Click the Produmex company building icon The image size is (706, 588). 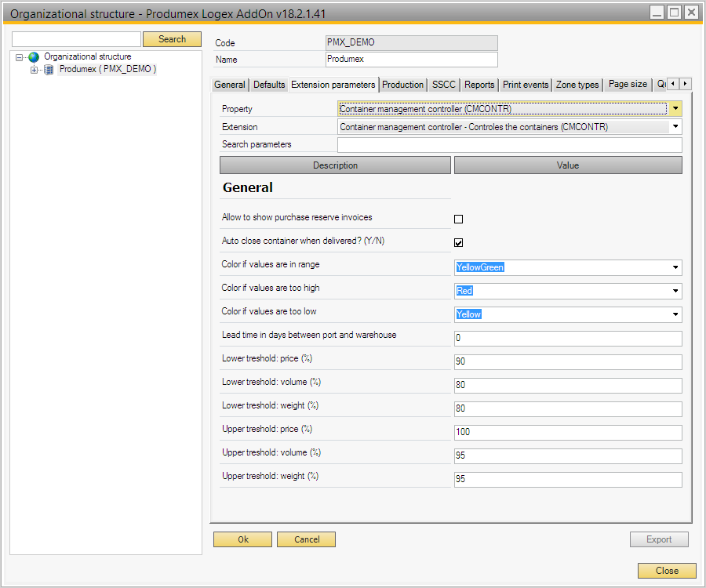click(x=49, y=70)
